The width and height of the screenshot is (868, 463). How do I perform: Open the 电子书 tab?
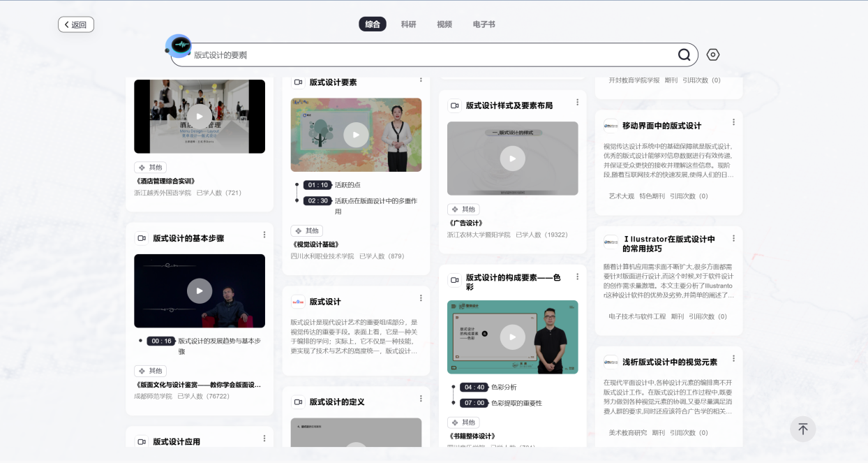pyautogui.click(x=484, y=24)
